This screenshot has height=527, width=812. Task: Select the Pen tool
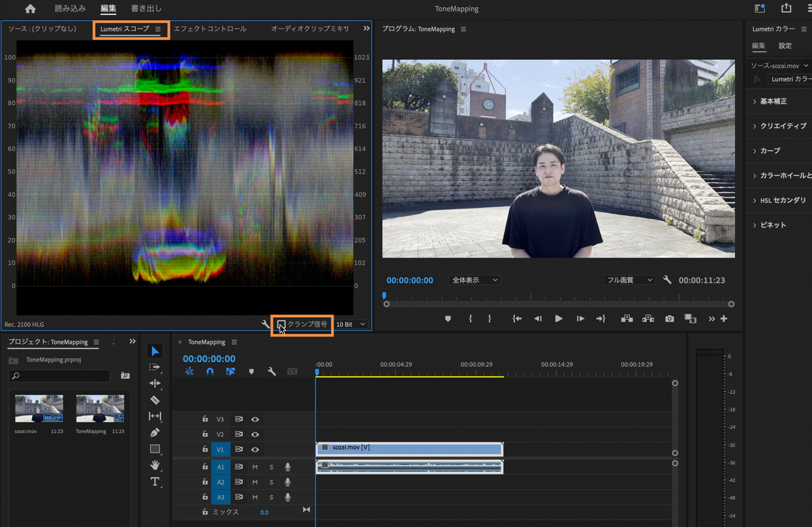tap(155, 432)
